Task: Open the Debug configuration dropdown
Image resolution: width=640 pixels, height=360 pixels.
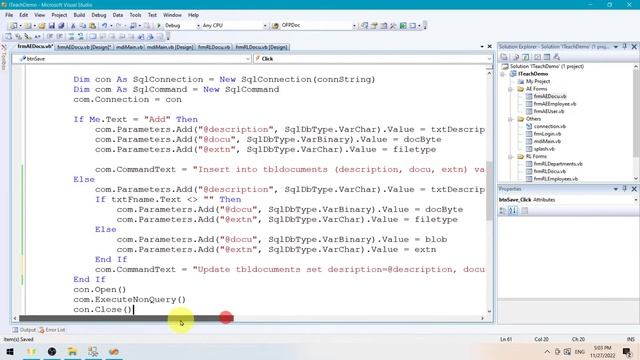Action: point(198,26)
